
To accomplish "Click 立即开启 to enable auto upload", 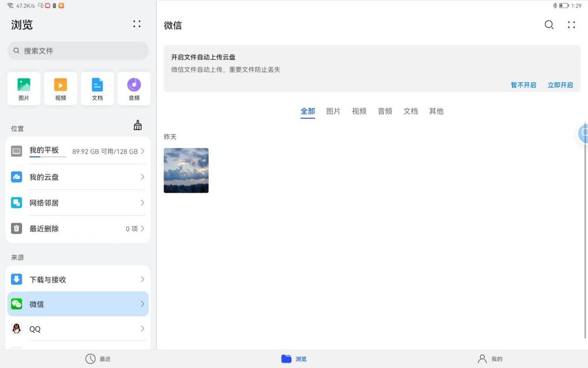I will click(560, 84).
